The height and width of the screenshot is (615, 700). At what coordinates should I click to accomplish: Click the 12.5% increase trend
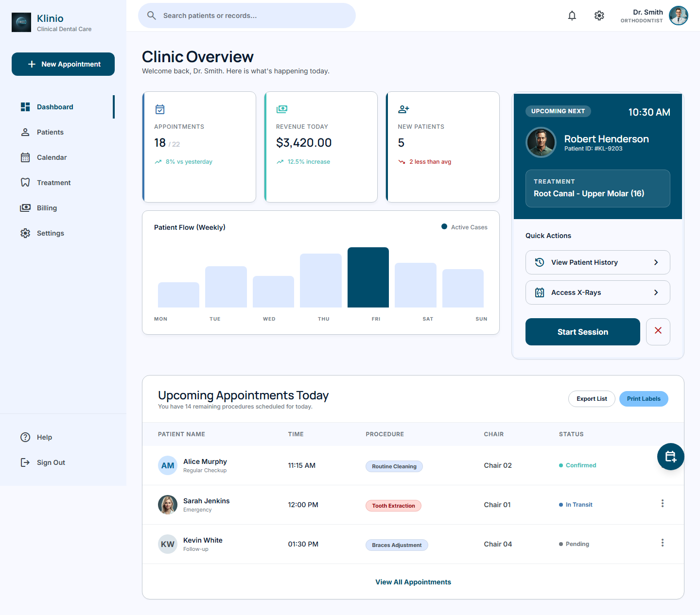303,162
